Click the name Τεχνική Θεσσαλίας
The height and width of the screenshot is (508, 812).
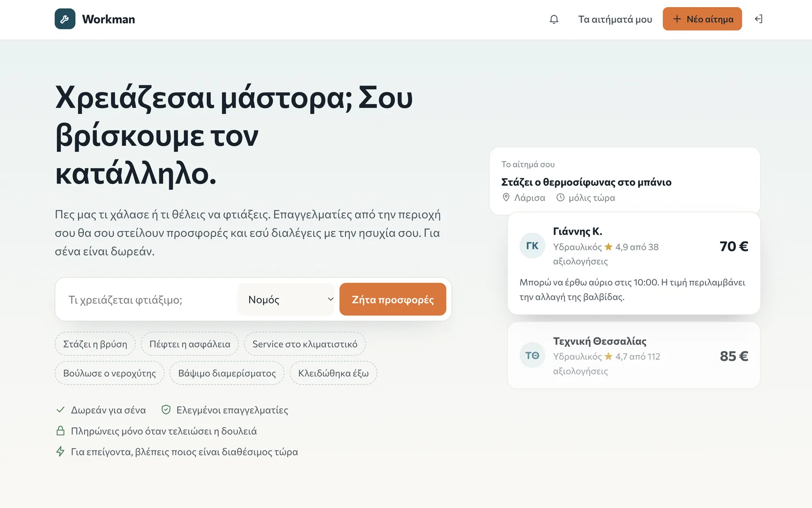[600, 341]
